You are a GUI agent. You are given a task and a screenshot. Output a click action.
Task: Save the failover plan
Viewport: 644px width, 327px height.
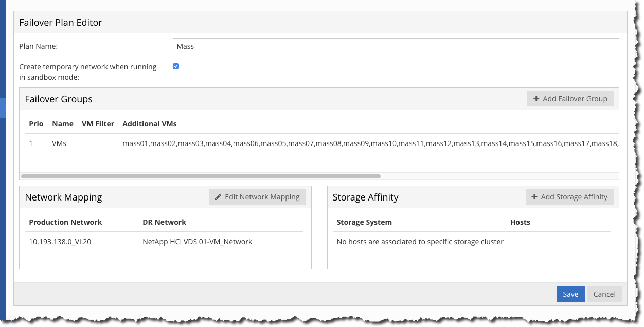tap(570, 294)
